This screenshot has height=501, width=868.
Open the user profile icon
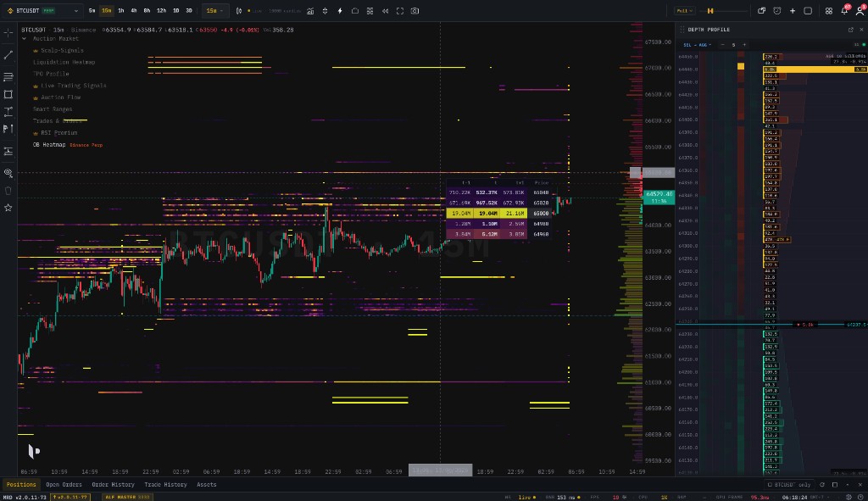(x=860, y=10)
